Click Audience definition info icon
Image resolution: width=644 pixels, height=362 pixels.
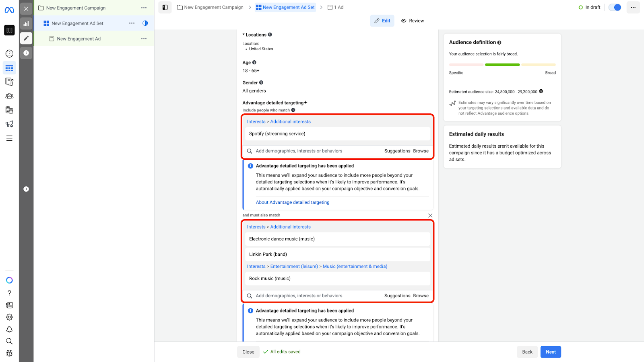500,43
